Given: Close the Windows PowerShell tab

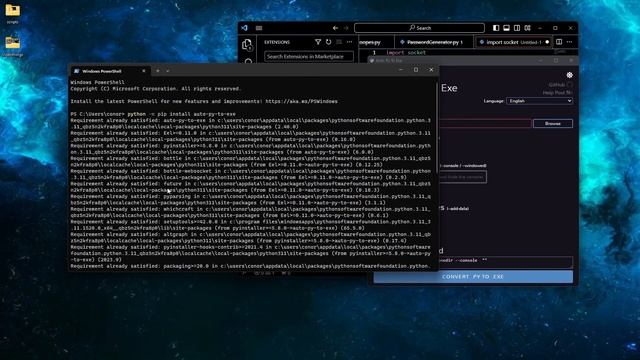Looking at the screenshot, I should pos(144,71).
